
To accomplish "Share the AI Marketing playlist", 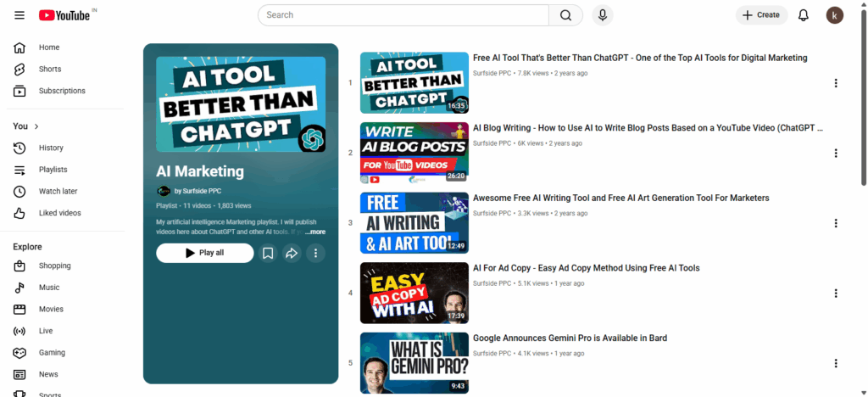I will tap(292, 253).
